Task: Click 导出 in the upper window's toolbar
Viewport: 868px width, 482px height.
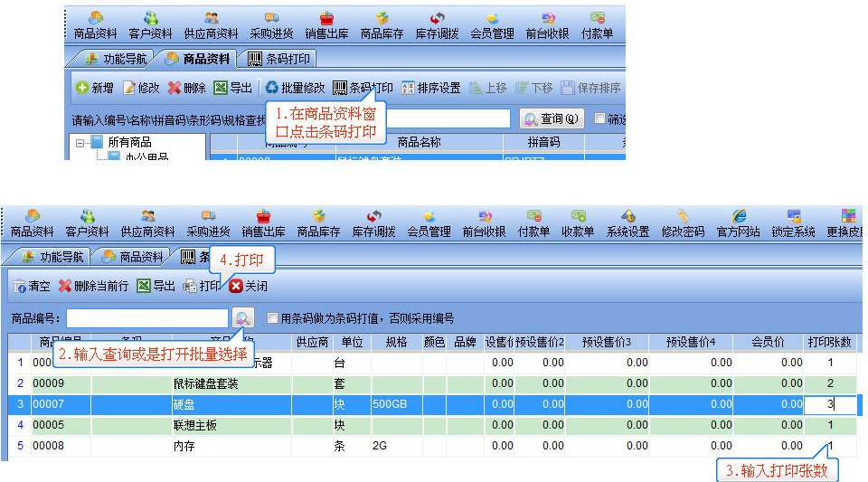Action: coord(233,88)
